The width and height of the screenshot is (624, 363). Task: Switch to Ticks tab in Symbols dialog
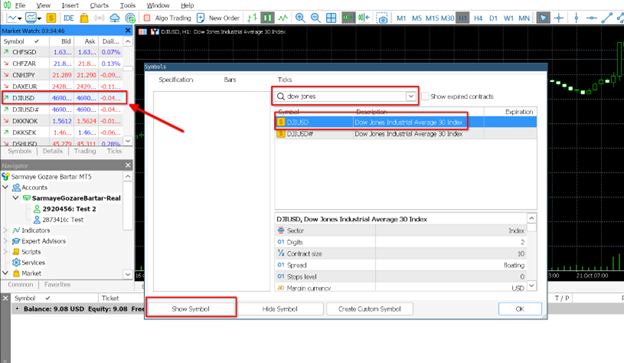285,80
